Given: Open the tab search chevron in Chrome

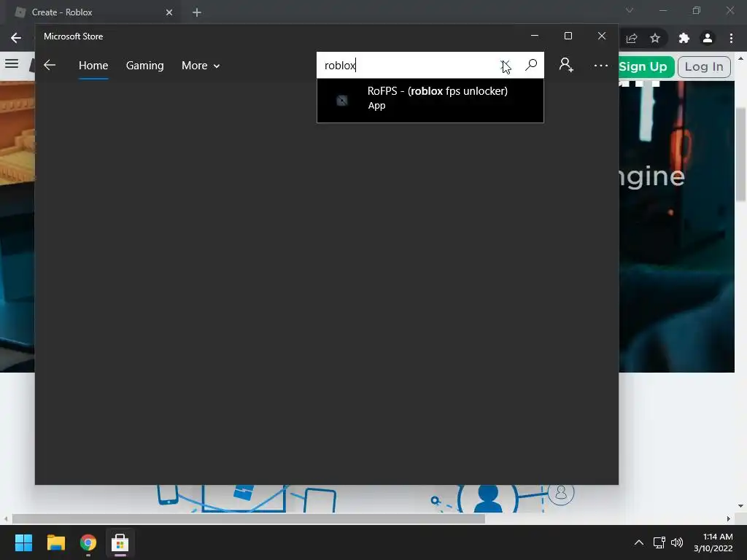Looking at the screenshot, I should [x=630, y=10].
